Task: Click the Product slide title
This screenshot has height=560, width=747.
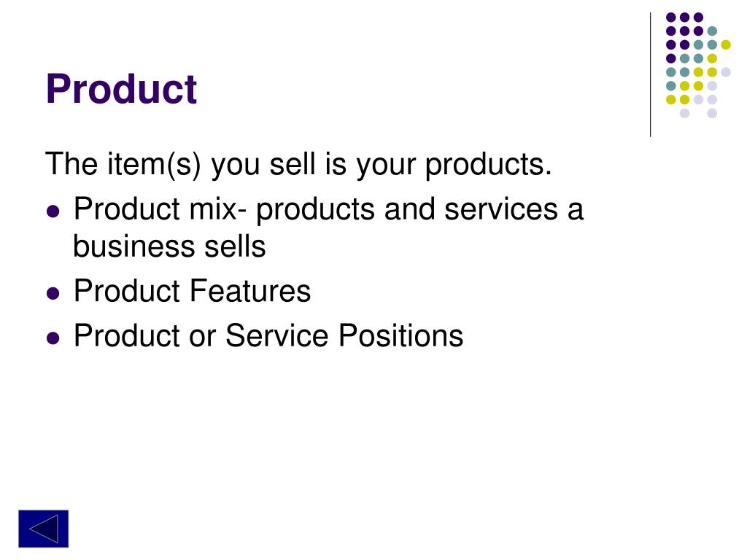Action: click(121, 89)
